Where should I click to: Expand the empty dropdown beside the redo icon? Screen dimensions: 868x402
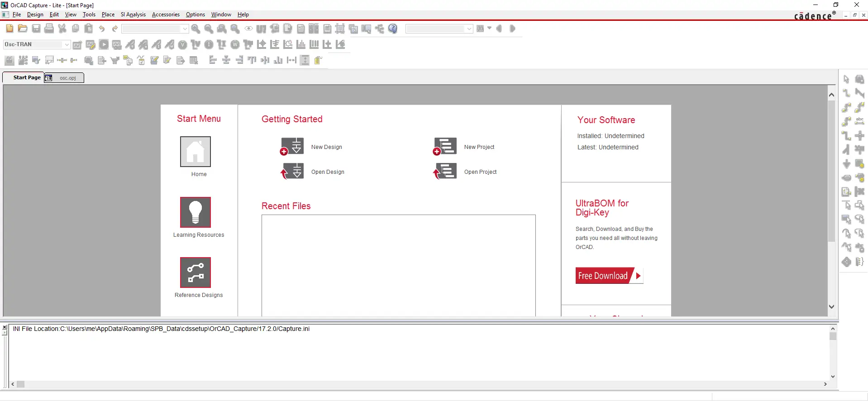pos(185,29)
